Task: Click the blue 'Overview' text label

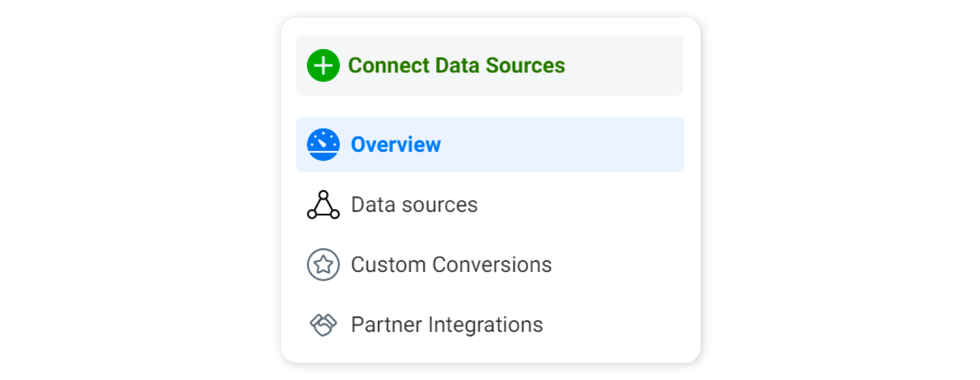Action: (396, 145)
